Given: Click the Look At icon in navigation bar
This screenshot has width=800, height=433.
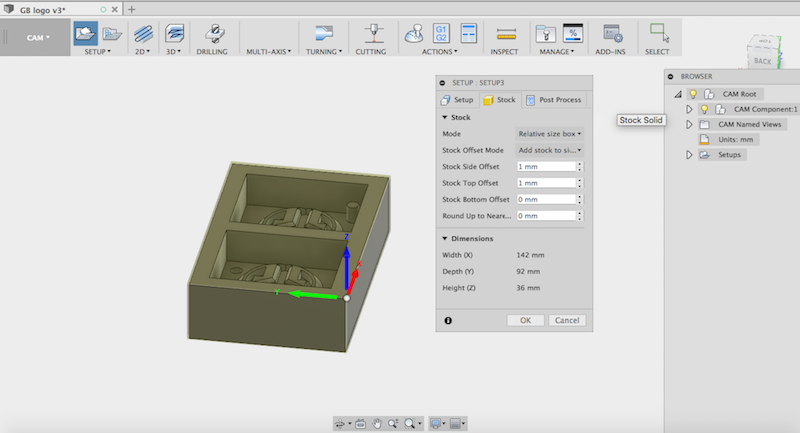Looking at the screenshot, I should coord(360,423).
